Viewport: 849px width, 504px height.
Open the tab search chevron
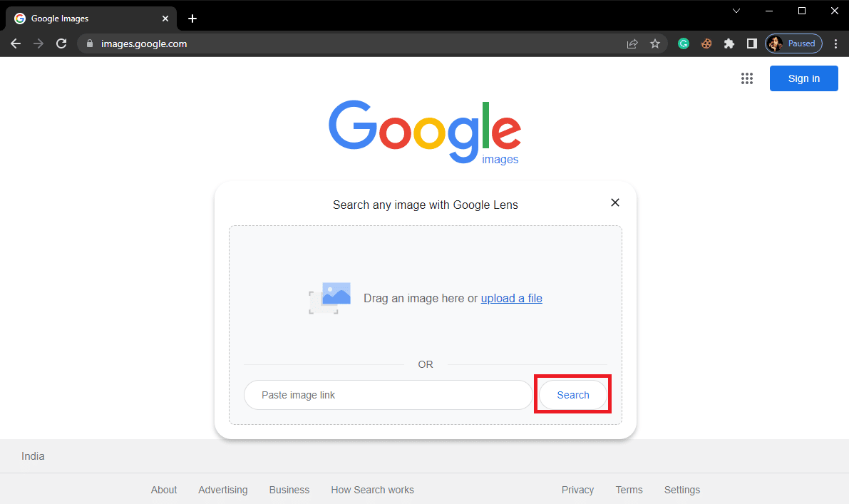[736, 11]
